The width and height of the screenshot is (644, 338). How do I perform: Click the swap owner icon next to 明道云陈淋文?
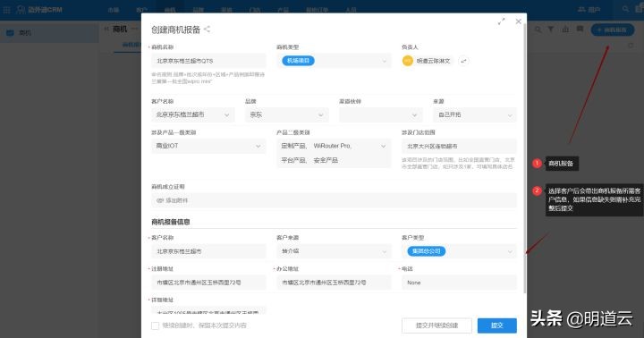click(x=463, y=61)
